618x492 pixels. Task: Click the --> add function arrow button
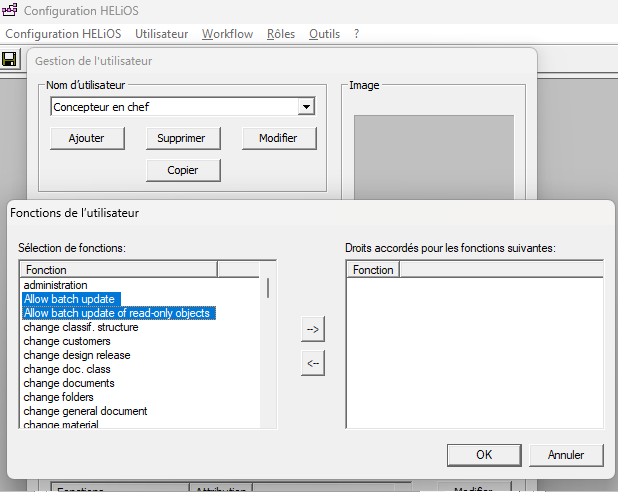tap(313, 329)
